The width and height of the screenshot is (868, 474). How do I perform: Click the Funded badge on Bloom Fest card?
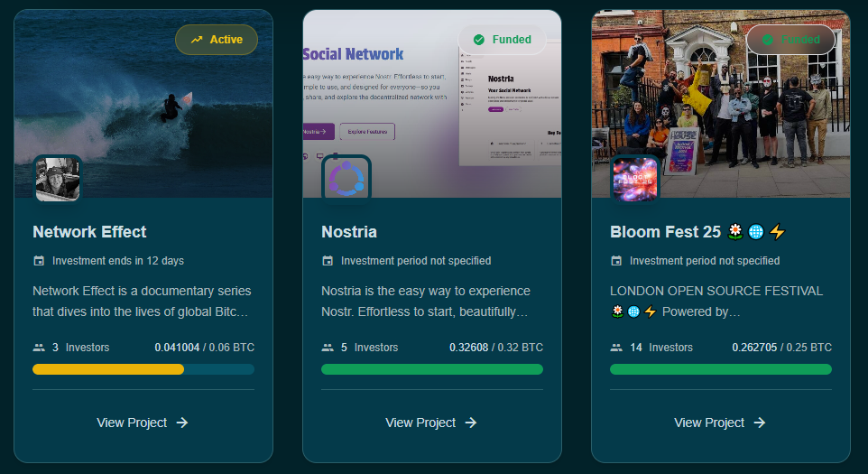pos(790,40)
